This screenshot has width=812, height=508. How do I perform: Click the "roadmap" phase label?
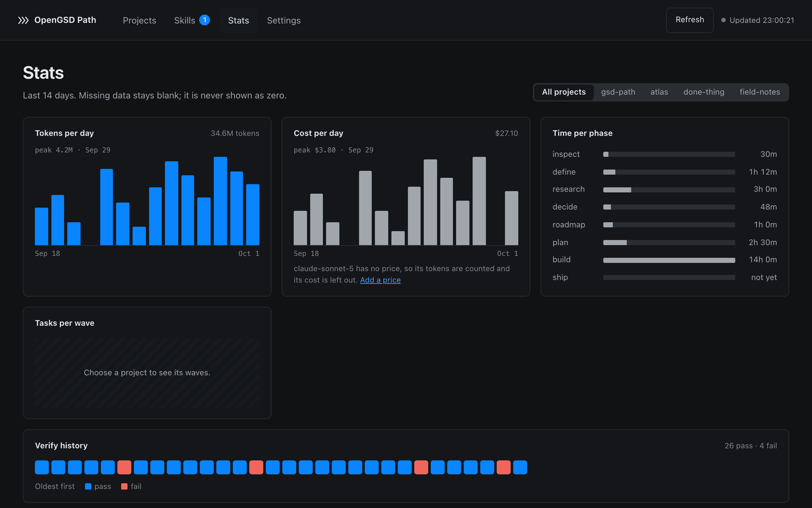(x=569, y=225)
